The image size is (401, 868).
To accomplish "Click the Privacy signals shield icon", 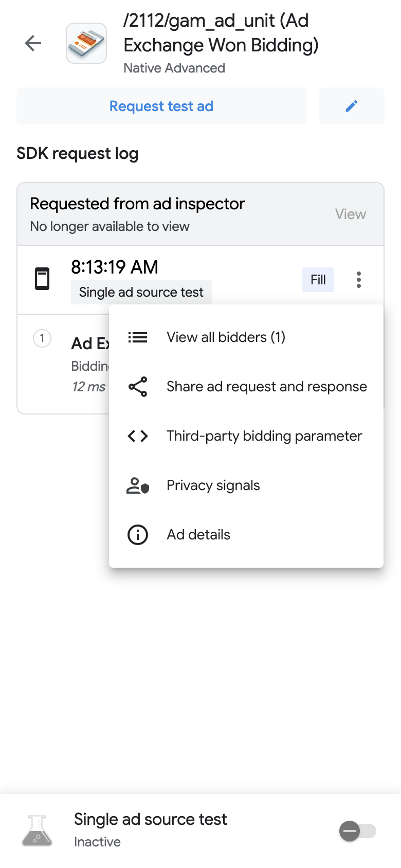I will pyautogui.click(x=137, y=485).
